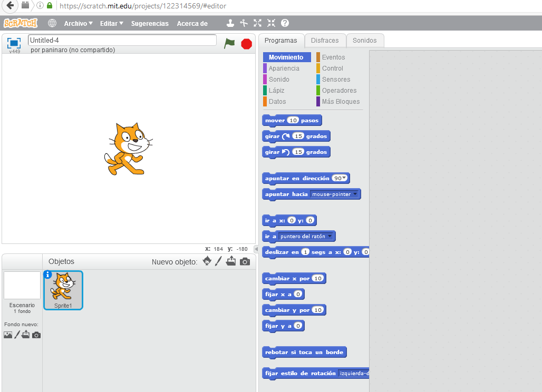Select the duplicate (stamp) tool
The height and width of the screenshot is (392, 542).
pyautogui.click(x=230, y=23)
